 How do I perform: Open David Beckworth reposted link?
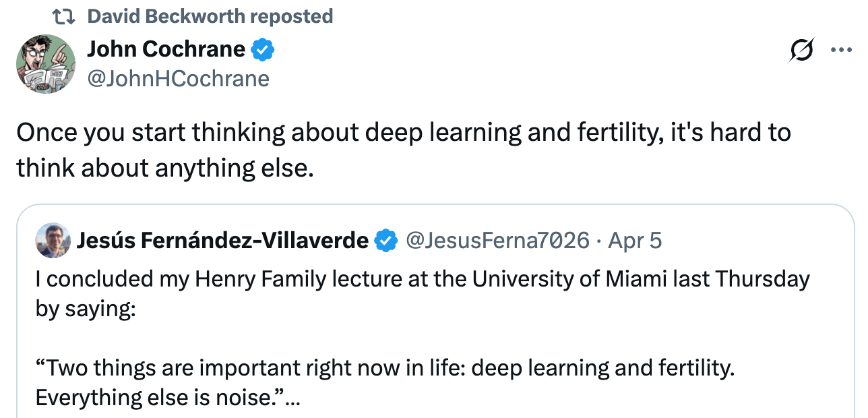[x=210, y=16]
